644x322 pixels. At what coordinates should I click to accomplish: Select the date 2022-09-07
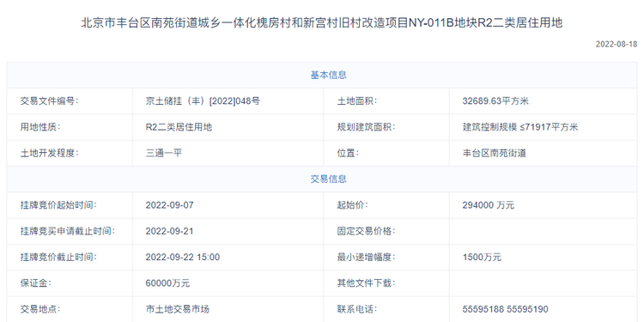pyautogui.click(x=169, y=205)
